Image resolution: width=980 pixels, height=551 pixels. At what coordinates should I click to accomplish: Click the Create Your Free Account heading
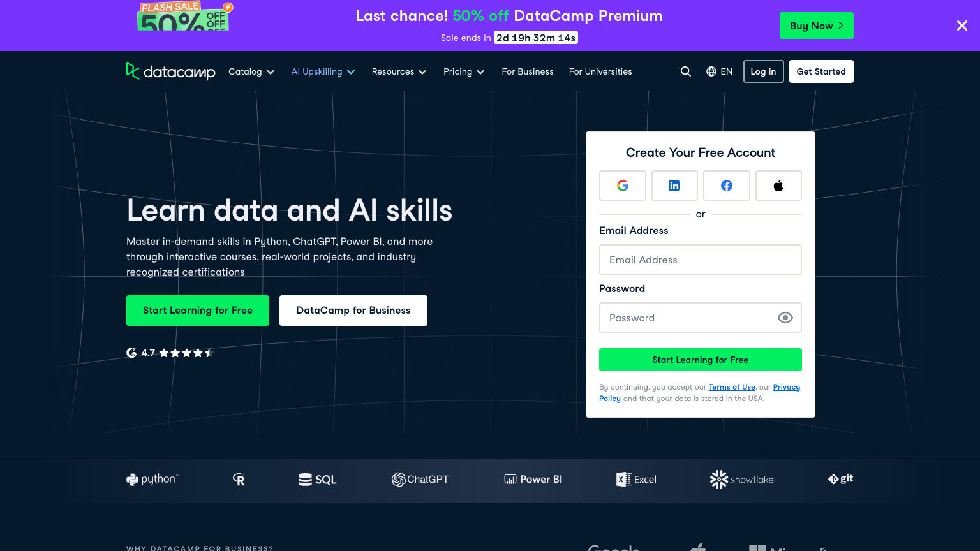pos(701,152)
